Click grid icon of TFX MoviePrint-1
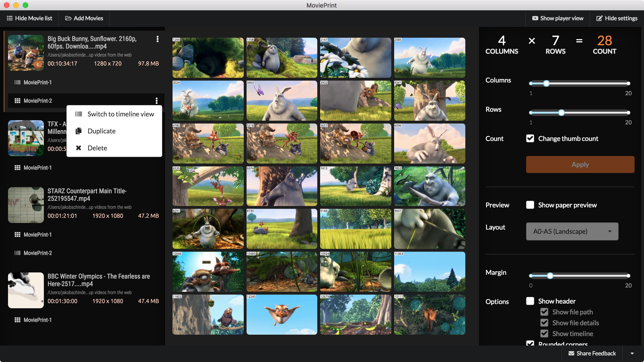Viewport: 644px width, 362px height. pos(17,168)
